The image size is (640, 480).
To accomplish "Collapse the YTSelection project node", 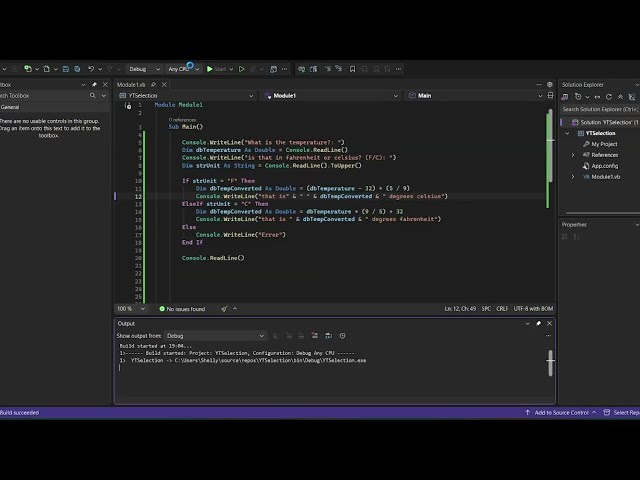I will tap(567, 133).
